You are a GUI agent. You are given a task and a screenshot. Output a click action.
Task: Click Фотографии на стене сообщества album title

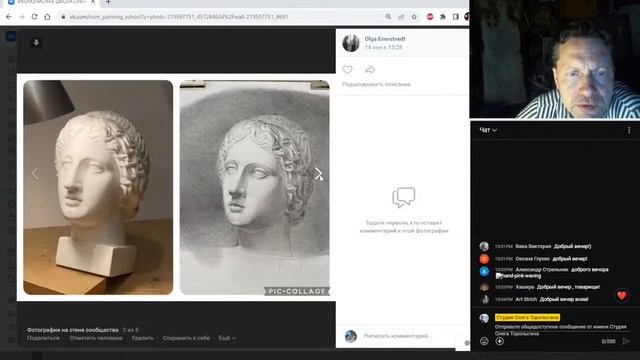coord(72,329)
